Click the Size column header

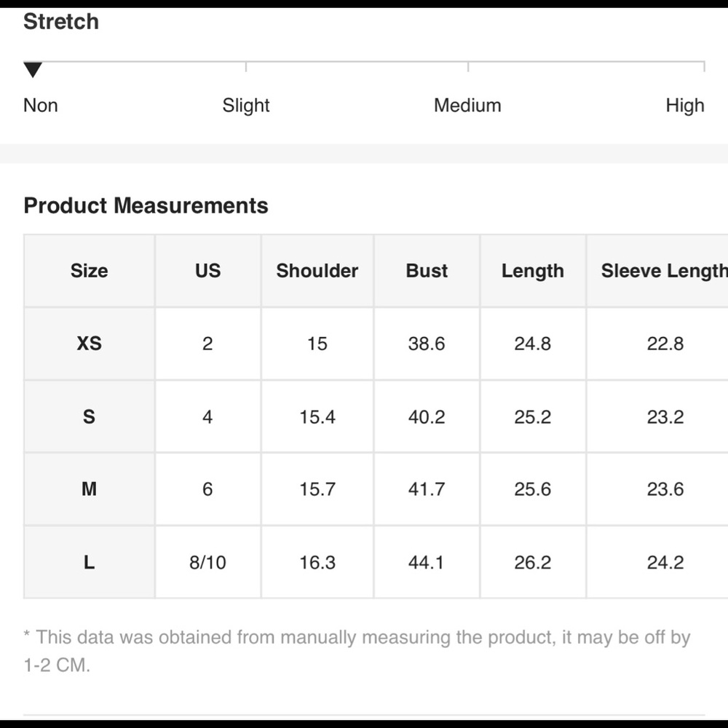click(89, 271)
